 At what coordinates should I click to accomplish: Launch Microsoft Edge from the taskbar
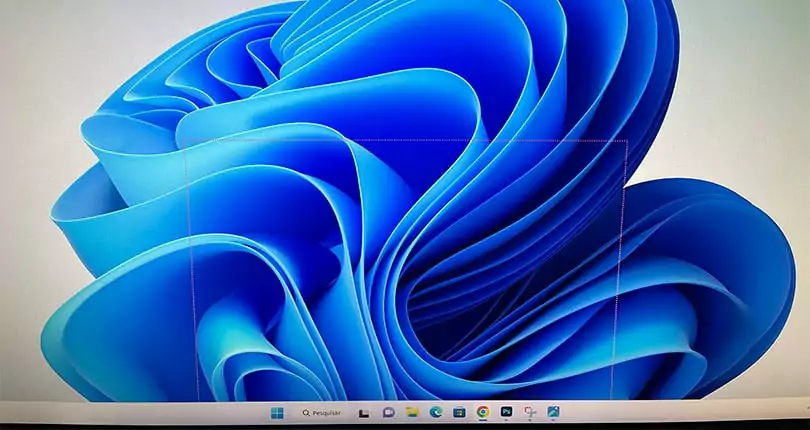click(436, 412)
